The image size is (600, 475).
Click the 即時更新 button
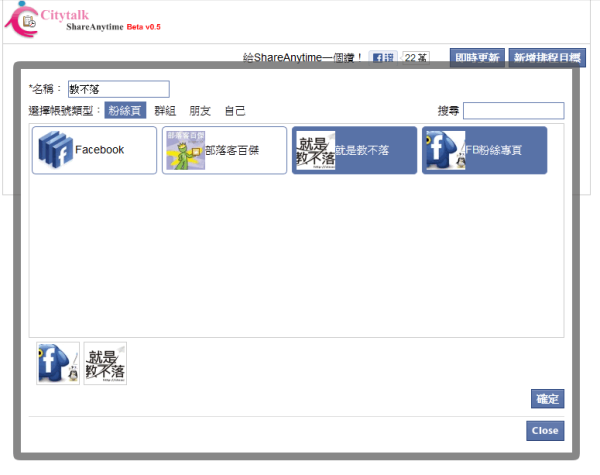pyautogui.click(x=477, y=58)
